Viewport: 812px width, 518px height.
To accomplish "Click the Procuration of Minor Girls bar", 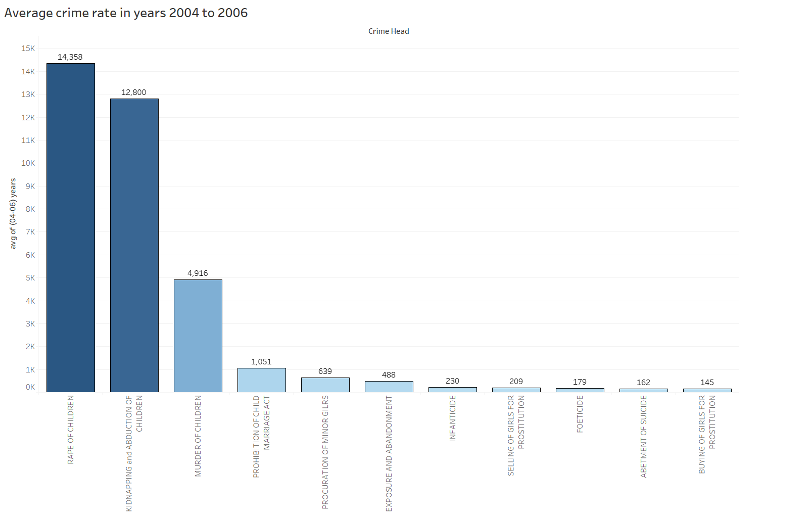I will pyautogui.click(x=325, y=385).
